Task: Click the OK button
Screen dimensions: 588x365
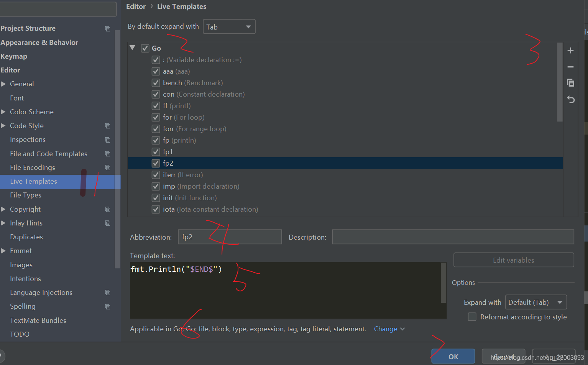Action: click(453, 357)
